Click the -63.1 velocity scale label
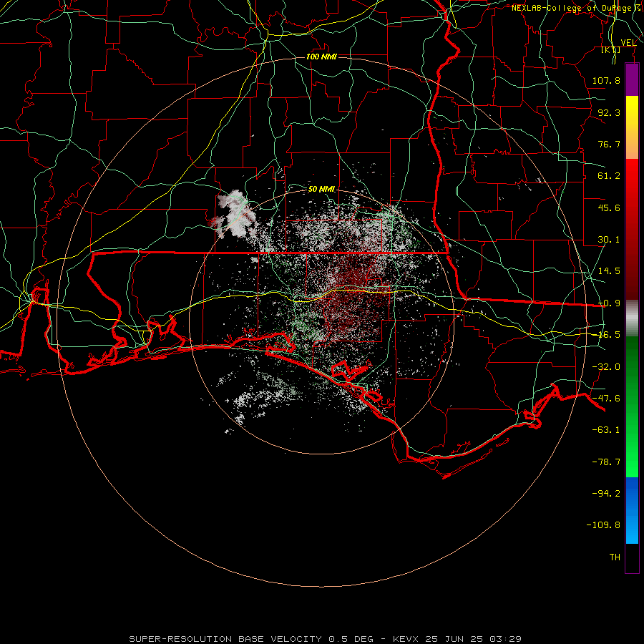Viewport: 644px width, 644px height. click(606, 430)
